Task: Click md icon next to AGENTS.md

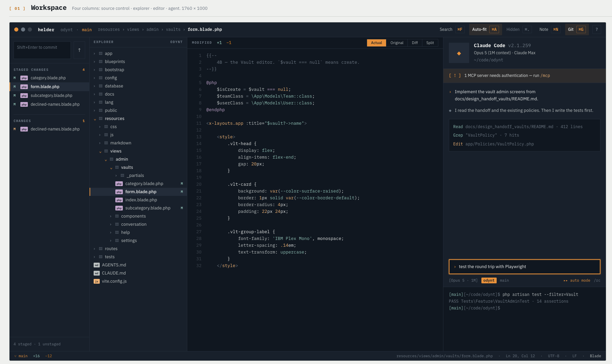Action: pos(97,265)
